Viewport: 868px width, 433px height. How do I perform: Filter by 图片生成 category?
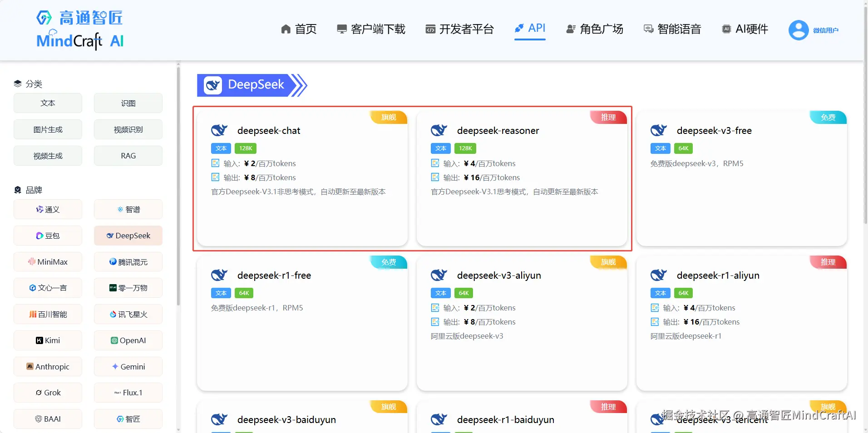(x=48, y=129)
